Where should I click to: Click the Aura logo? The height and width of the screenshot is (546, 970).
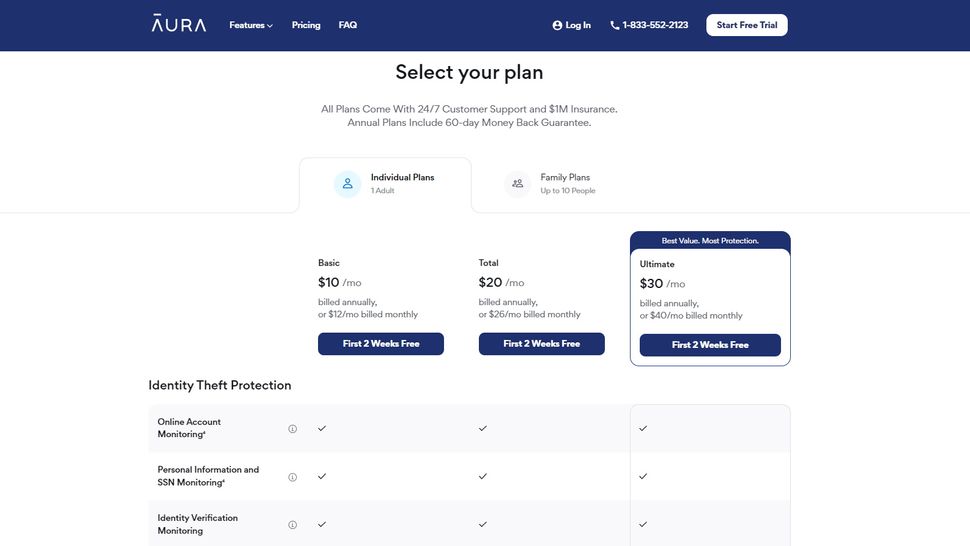click(179, 23)
